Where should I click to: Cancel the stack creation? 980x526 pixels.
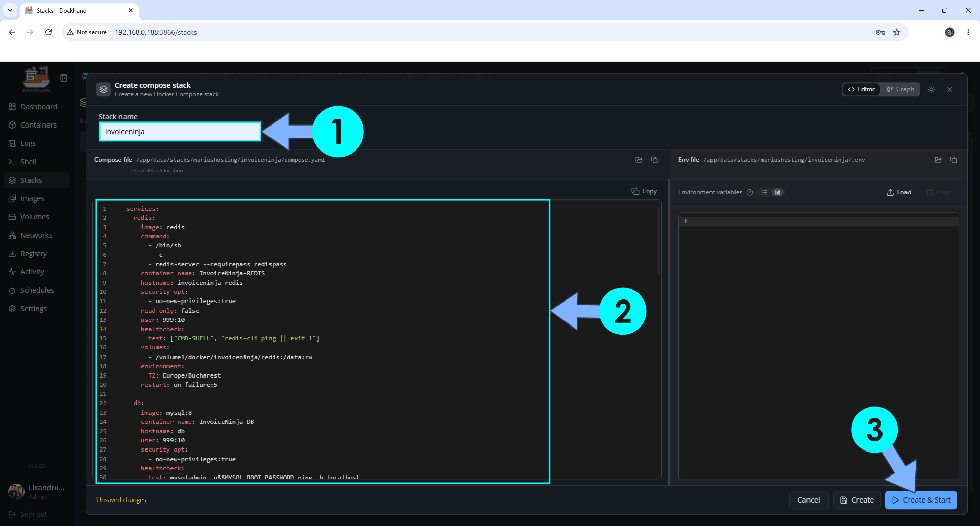(x=808, y=500)
